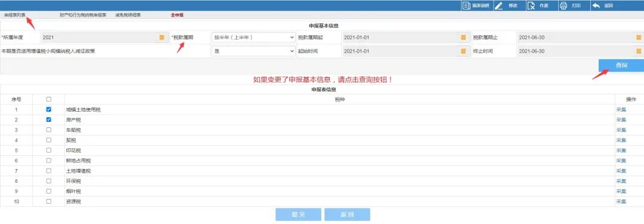
Task: Open calendar icon for 税款属期起 field
Action: click(x=463, y=38)
